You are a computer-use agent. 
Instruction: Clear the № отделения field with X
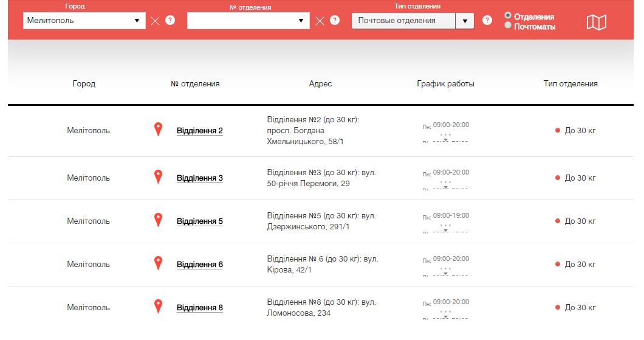click(x=320, y=21)
